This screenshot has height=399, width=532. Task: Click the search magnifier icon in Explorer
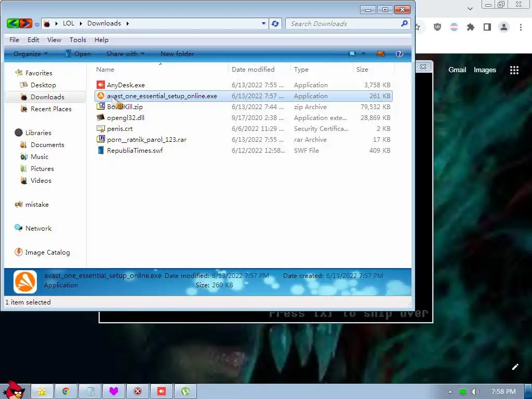click(x=404, y=23)
